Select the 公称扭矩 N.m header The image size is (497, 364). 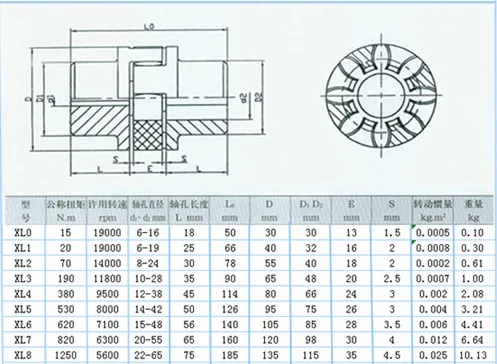pyautogui.click(x=66, y=211)
